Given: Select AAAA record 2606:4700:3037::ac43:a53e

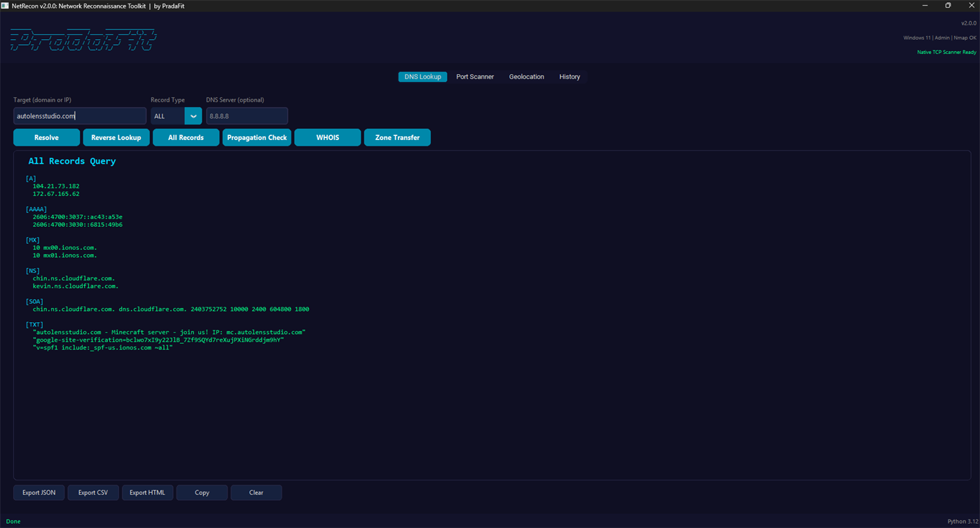Looking at the screenshot, I should [77, 217].
